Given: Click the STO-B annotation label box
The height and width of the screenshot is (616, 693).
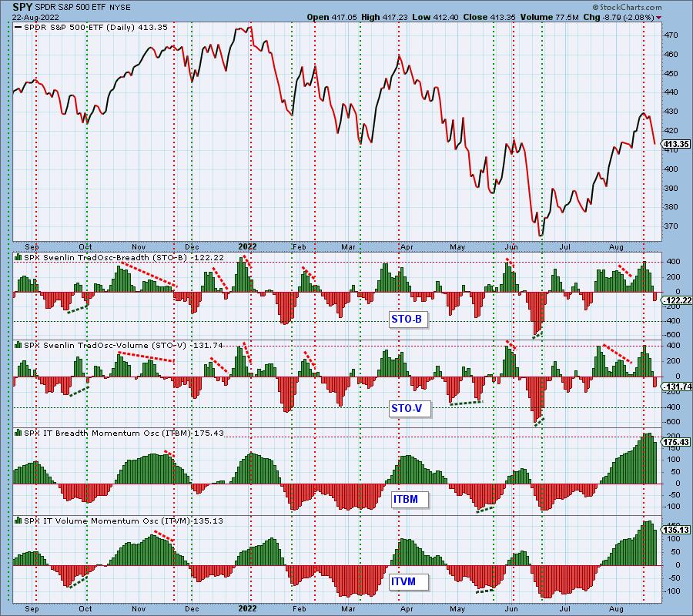Looking at the screenshot, I should [408, 319].
